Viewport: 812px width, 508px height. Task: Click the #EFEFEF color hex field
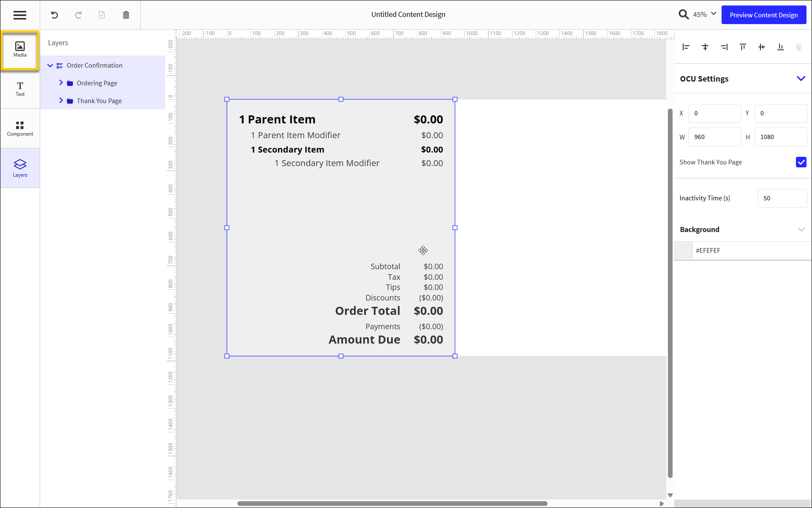[x=751, y=251]
